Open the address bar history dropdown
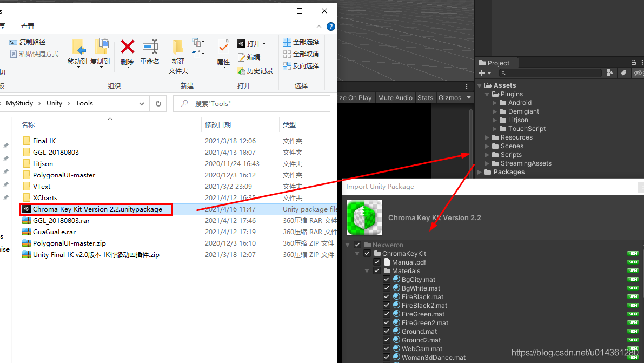This screenshot has height=363, width=644. click(141, 103)
